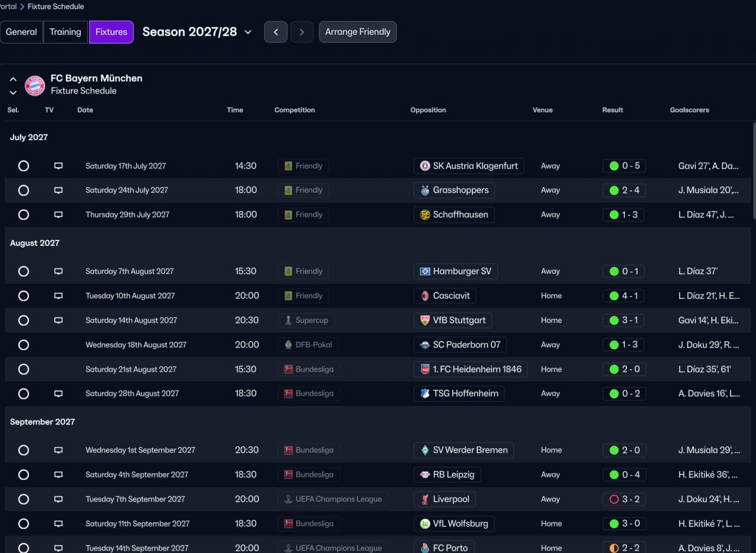Click the TV icon in the VfL Wolfsburg row
The width and height of the screenshot is (756, 553).
click(58, 523)
